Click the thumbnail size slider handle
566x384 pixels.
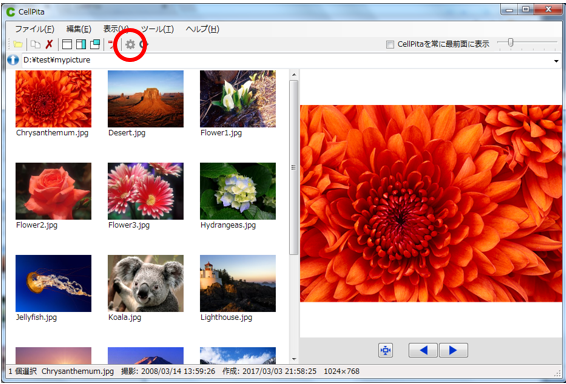click(510, 43)
